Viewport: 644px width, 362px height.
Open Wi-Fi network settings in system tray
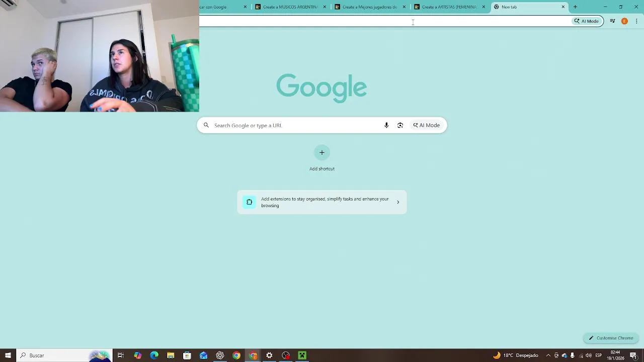coord(581,355)
